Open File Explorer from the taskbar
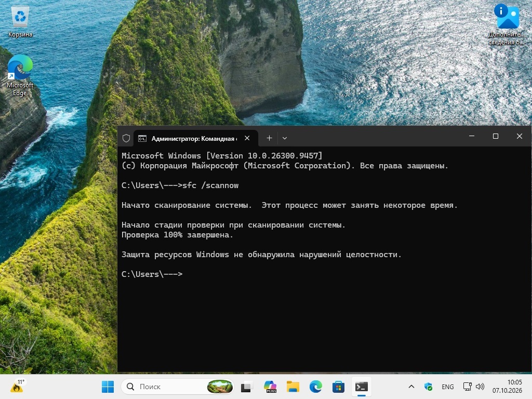 pyautogui.click(x=293, y=387)
